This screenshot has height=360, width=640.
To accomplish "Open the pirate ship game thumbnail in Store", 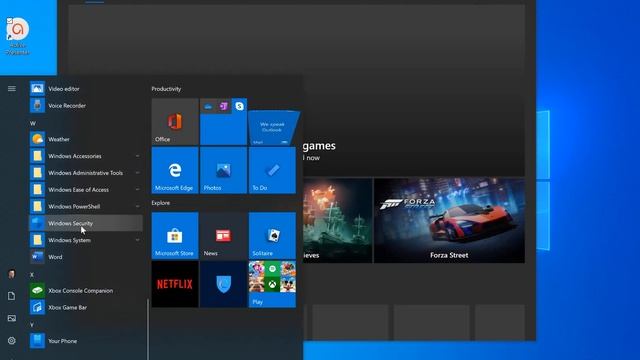I will click(x=338, y=220).
